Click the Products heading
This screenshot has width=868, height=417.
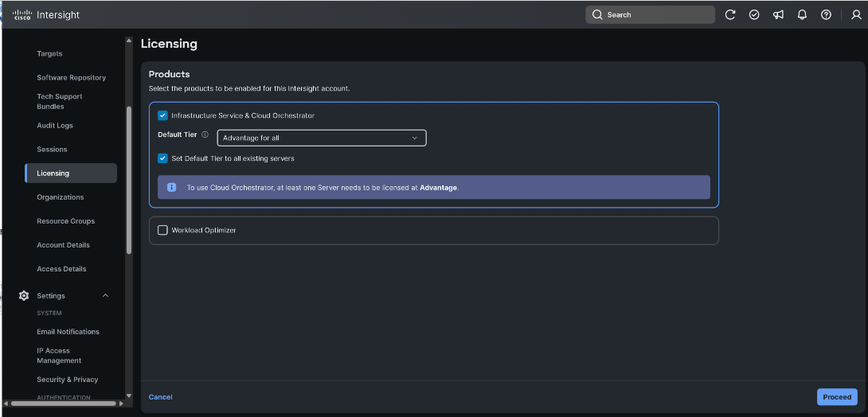click(170, 74)
